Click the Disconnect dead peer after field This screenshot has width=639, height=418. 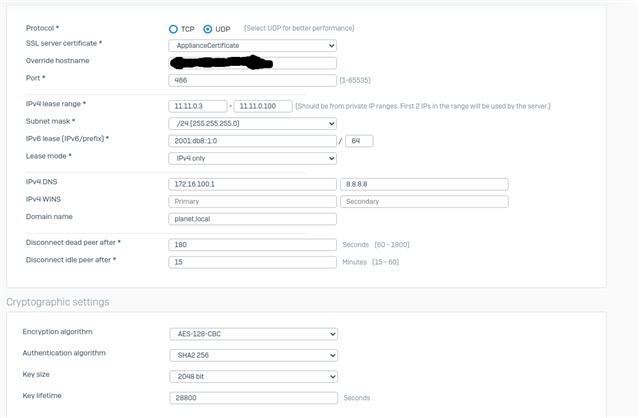coord(252,245)
